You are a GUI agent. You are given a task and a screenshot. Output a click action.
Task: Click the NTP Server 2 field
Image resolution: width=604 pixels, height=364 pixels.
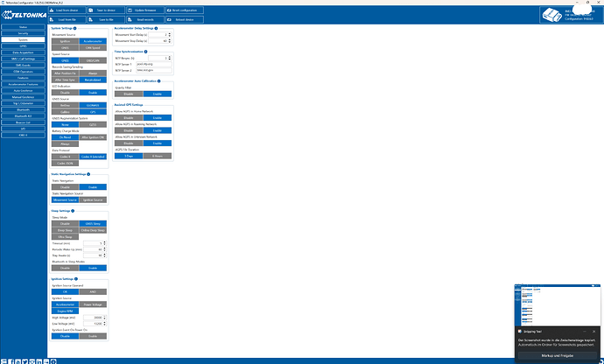[x=154, y=71]
